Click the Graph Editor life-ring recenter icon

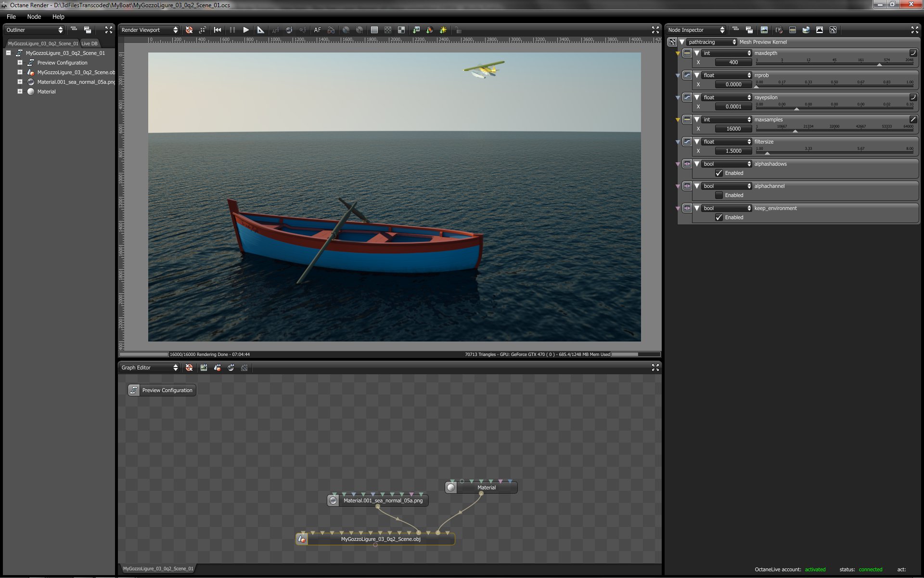tap(189, 368)
